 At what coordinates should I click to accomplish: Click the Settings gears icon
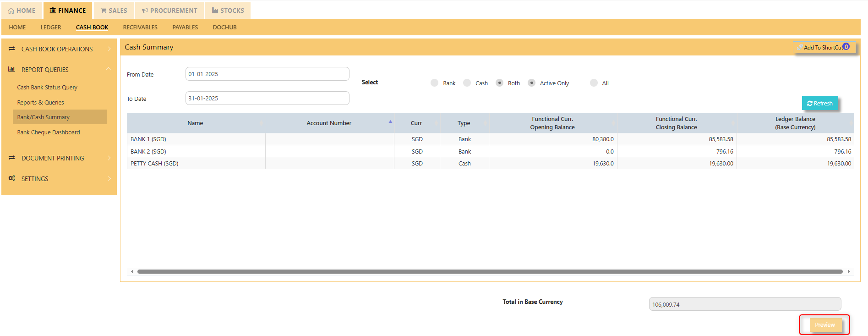pyautogui.click(x=12, y=178)
